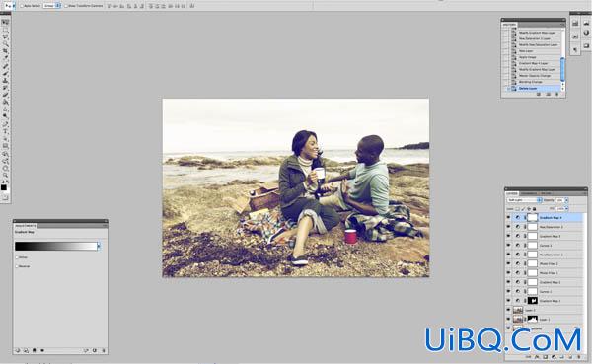Viewport: 592px width, 364px height.
Task: Select the Crop tool
Action: tap(5, 51)
